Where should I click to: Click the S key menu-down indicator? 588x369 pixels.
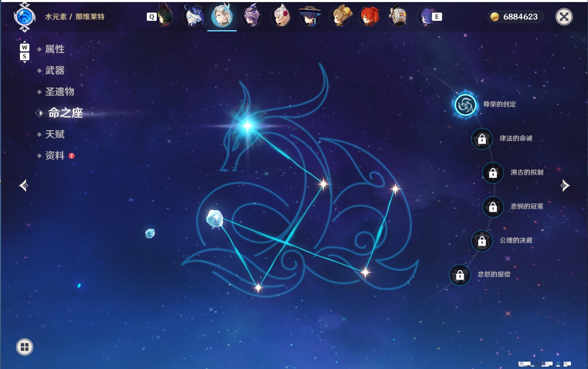click(24, 56)
